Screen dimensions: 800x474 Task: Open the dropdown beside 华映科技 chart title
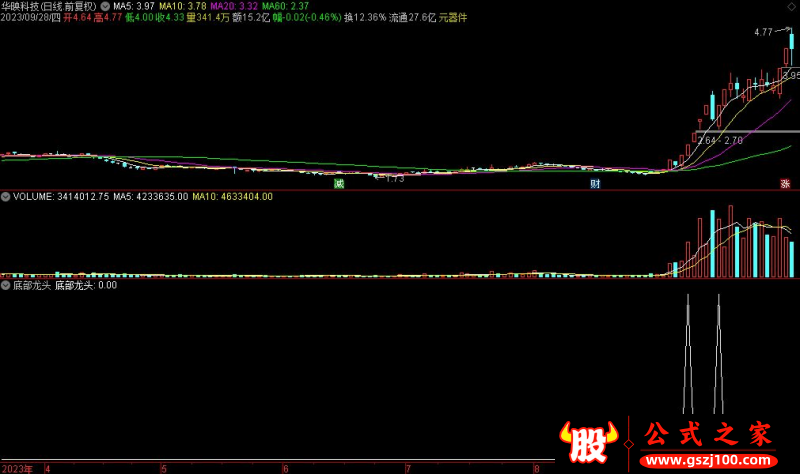point(105,6)
